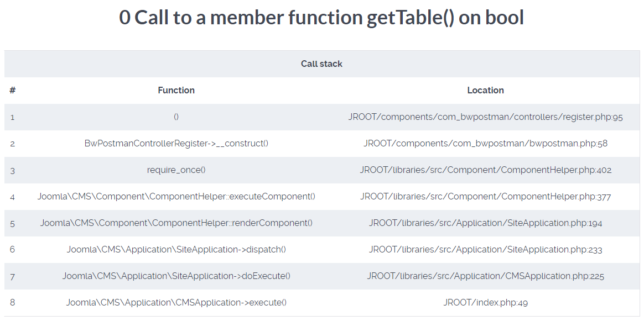
Task: Click the ComponentHelper.php:377 location cell
Action: (x=485, y=197)
